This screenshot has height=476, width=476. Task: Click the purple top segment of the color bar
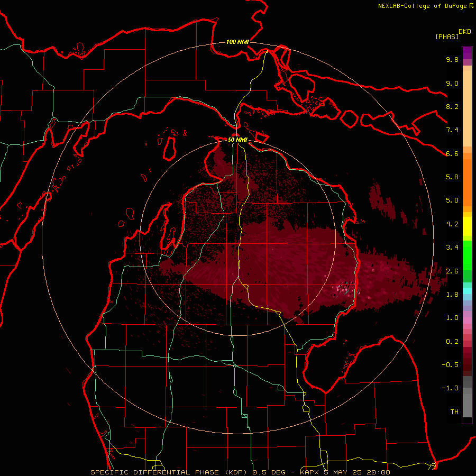click(467, 53)
